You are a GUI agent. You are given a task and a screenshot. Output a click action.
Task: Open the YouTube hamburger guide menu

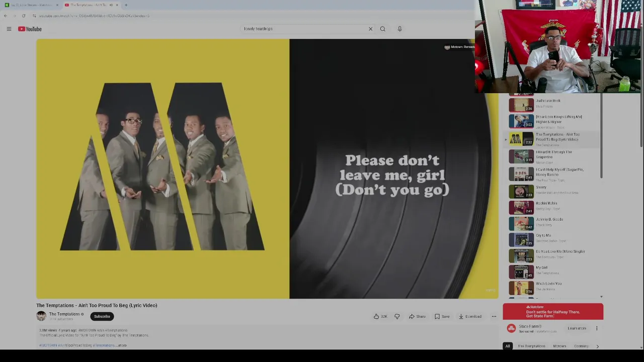(x=9, y=29)
